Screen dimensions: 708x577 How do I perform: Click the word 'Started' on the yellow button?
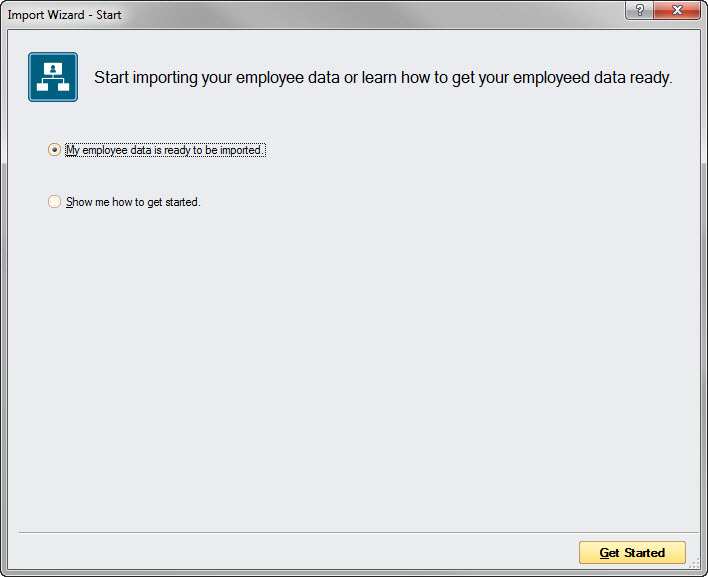pos(644,553)
